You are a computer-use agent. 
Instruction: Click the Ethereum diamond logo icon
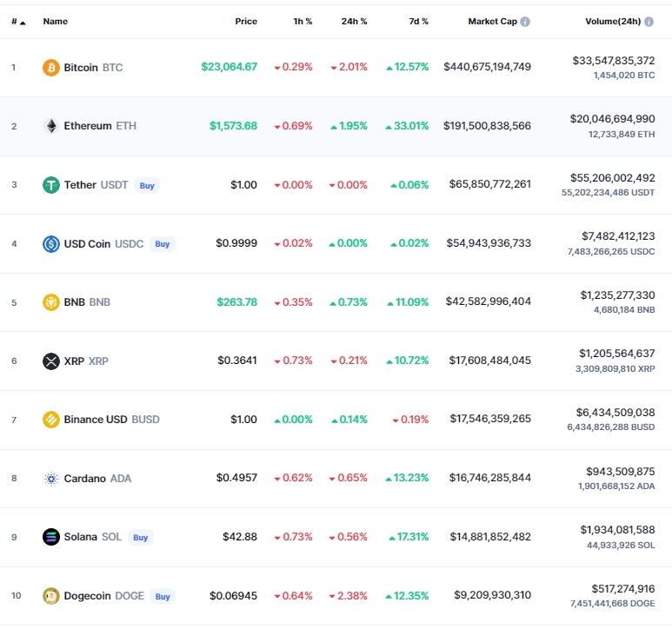(x=51, y=126)
